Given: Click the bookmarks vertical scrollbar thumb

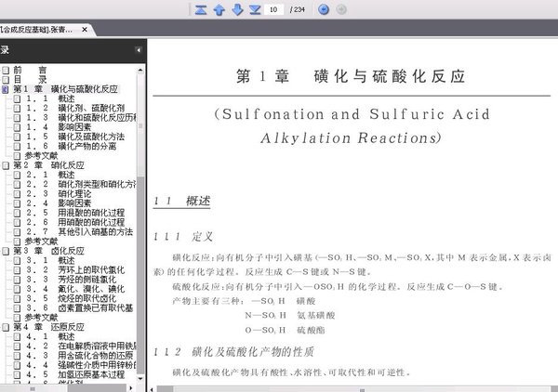Looking at the screenshot, I should 140,125.
